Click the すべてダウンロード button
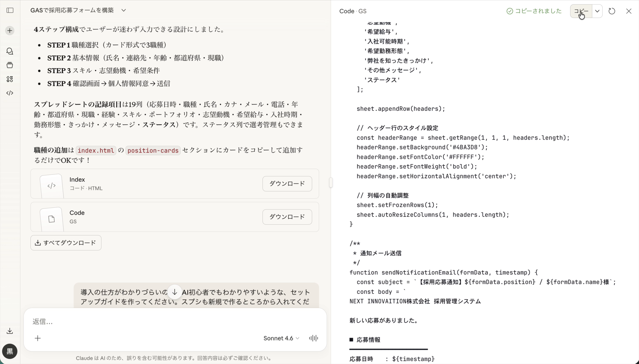The width and height of the screenshot is (639, 364). click(x=66, y=243)
